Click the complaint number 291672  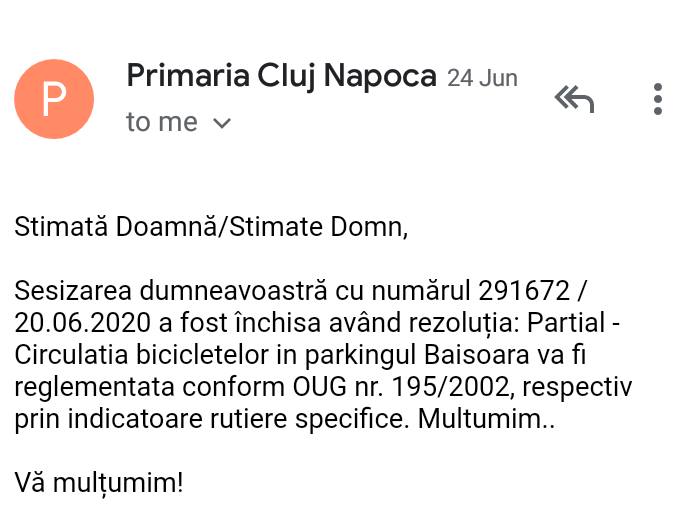(x=524, y=290)
